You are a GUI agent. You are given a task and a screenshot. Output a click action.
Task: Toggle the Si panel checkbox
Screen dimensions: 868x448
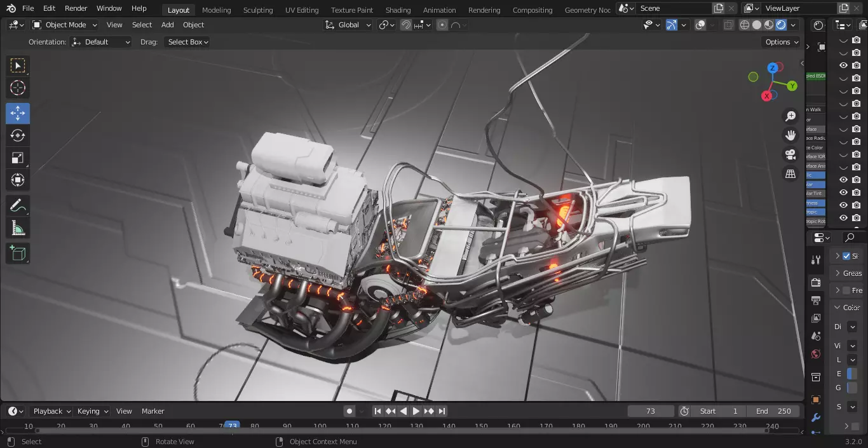click(x=846, y=256)
